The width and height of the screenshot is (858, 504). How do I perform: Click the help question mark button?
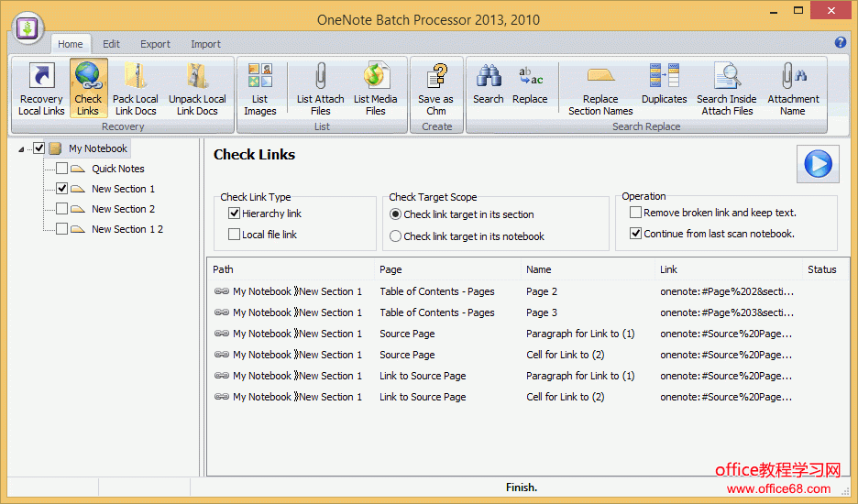pos(840,42)
